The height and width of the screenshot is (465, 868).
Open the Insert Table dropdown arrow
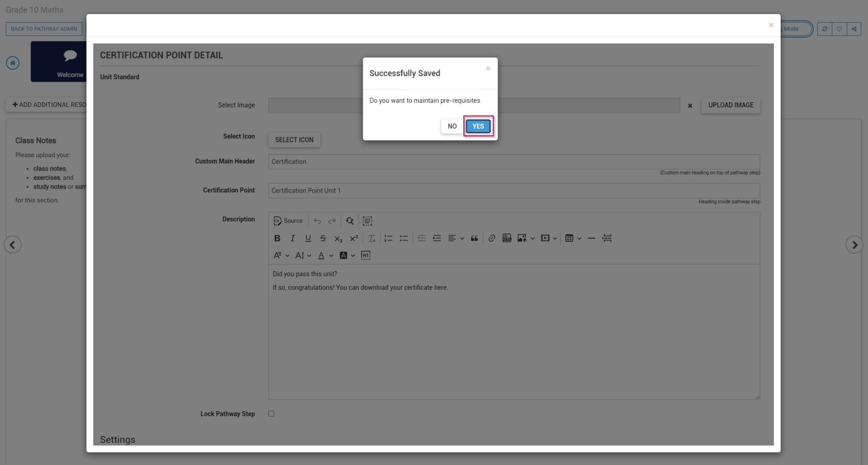click(x=579, y=238)
